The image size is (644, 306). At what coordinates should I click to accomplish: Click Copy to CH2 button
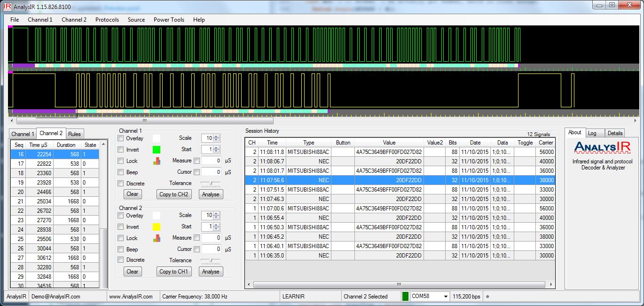click(174, 194)
